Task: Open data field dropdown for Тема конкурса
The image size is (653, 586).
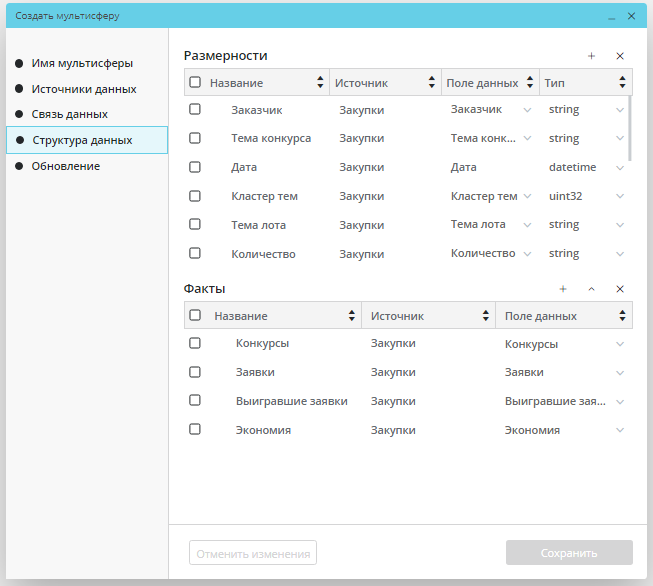Action: point(528,138)
